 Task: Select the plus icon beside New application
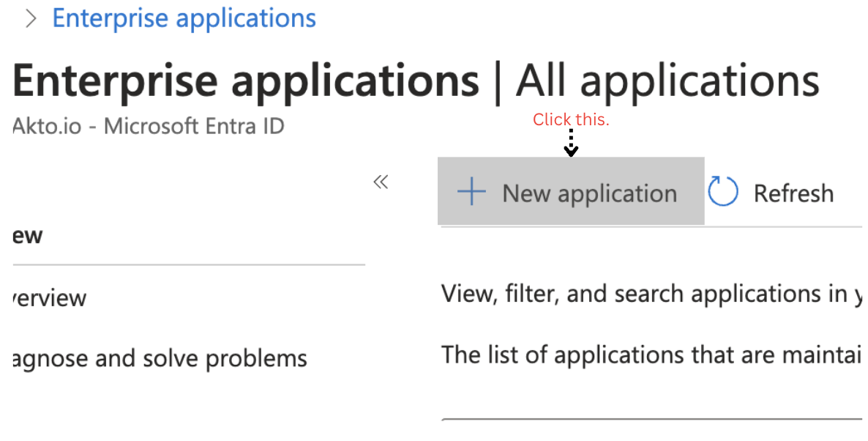471,191
